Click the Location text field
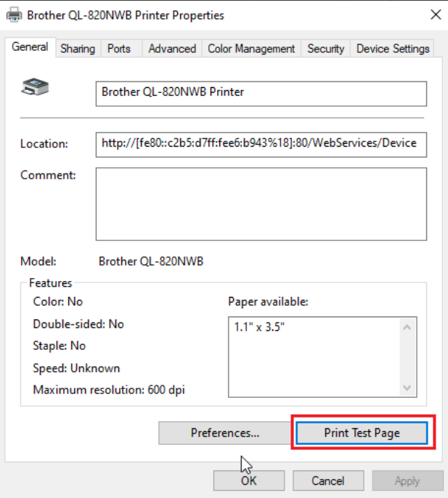The height and width of the screenshot is (498, 448). [x=261, y=145]
